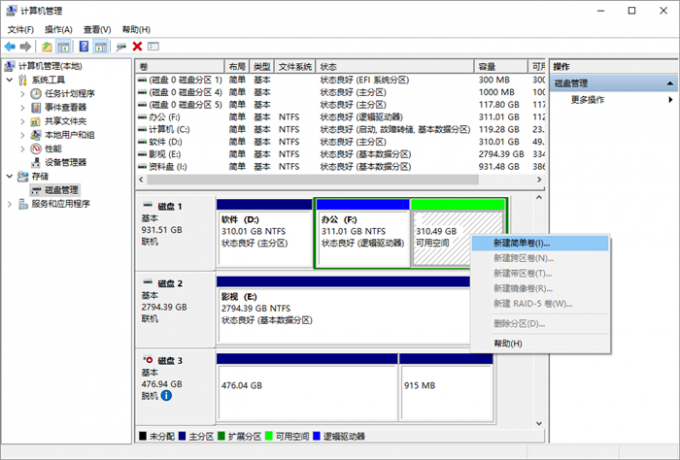Screen dimensions: 680x460
Task: Expand Services and Applications (服务和应用程序) node
Action: click(10, 204)
